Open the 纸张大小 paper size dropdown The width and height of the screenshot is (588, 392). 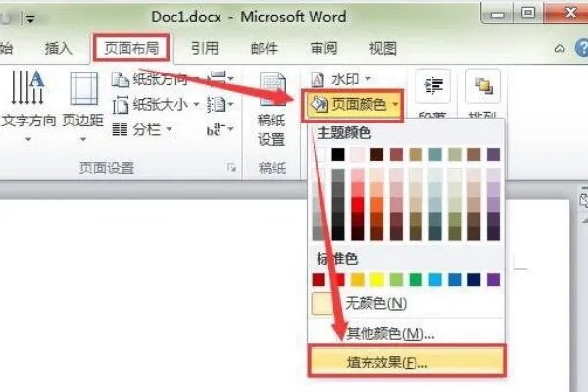click(x=156, y=105)
